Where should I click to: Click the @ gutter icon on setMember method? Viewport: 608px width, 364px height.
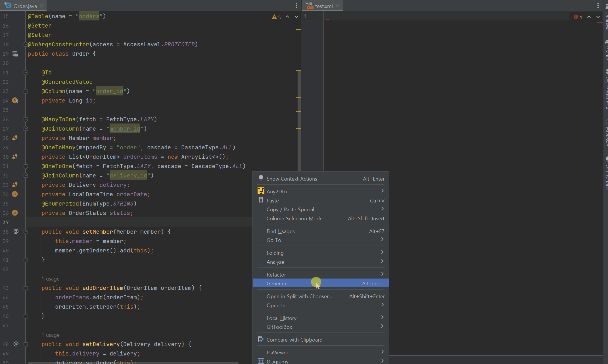click(16, 232)
